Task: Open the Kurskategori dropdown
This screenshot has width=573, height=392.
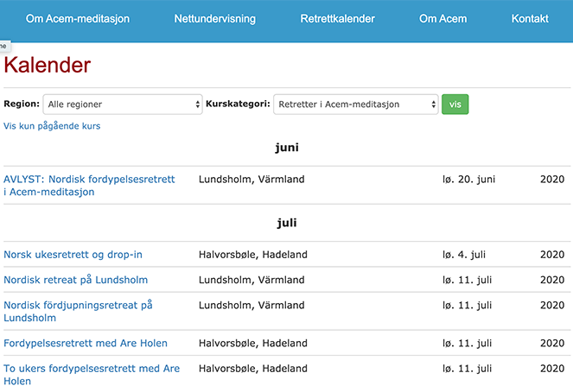Action: coord(356,104)
